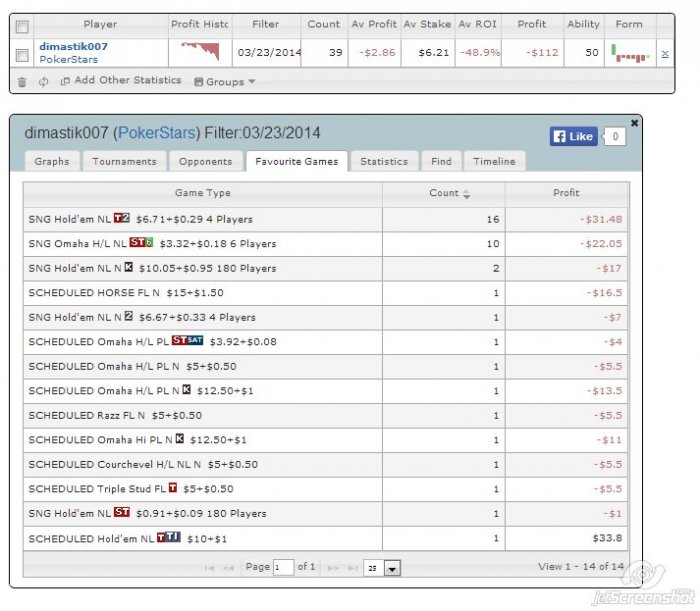700x611 pixels.
Task: Click the refresh icon beside trash
Action: (x=43, y=82)
